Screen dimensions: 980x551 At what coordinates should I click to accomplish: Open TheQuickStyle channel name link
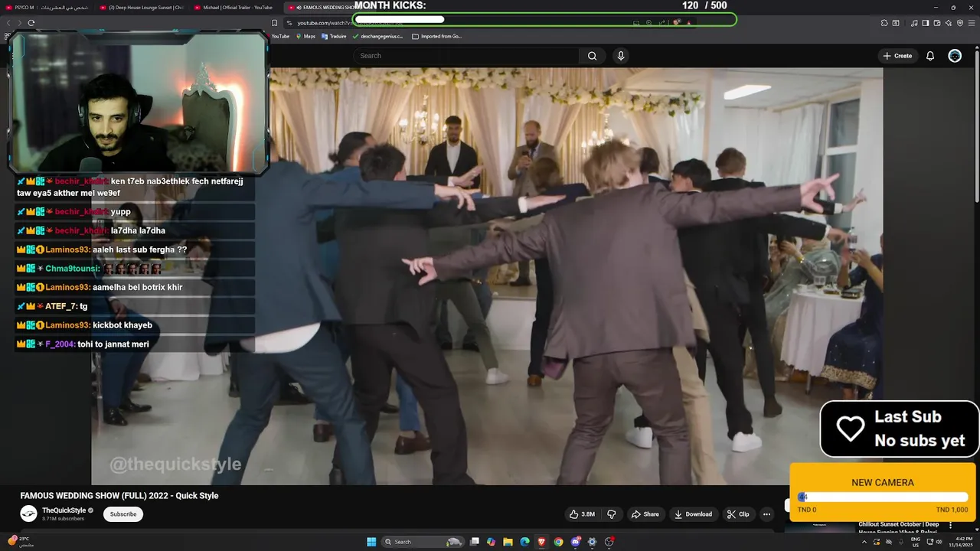click(64, 510)
